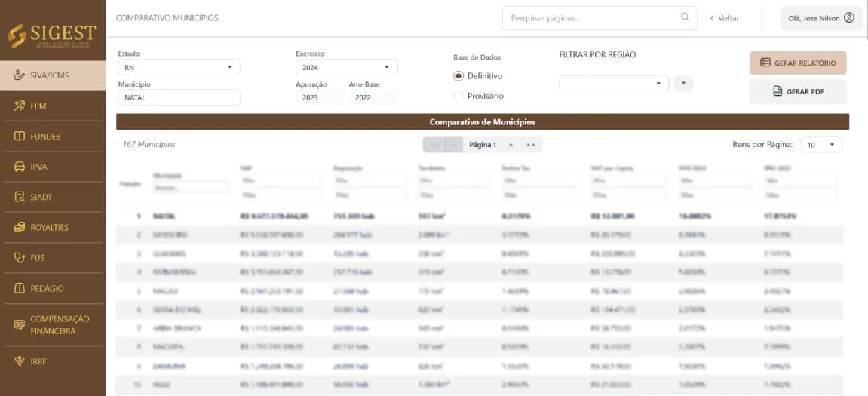Click the GERAR PDF button
Image resolution: width=868 pixels, height=396 pixels.
[798, 91]
